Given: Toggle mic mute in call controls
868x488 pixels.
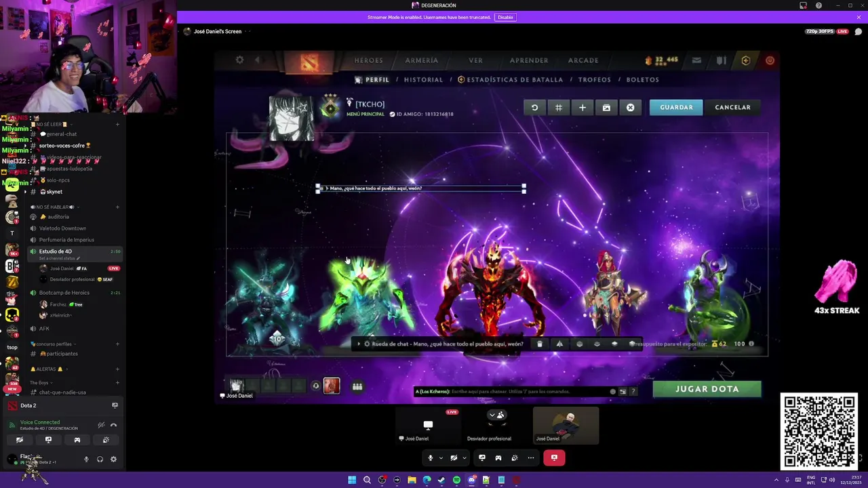Looking at the screenshot, I should (x=430, y=457).
